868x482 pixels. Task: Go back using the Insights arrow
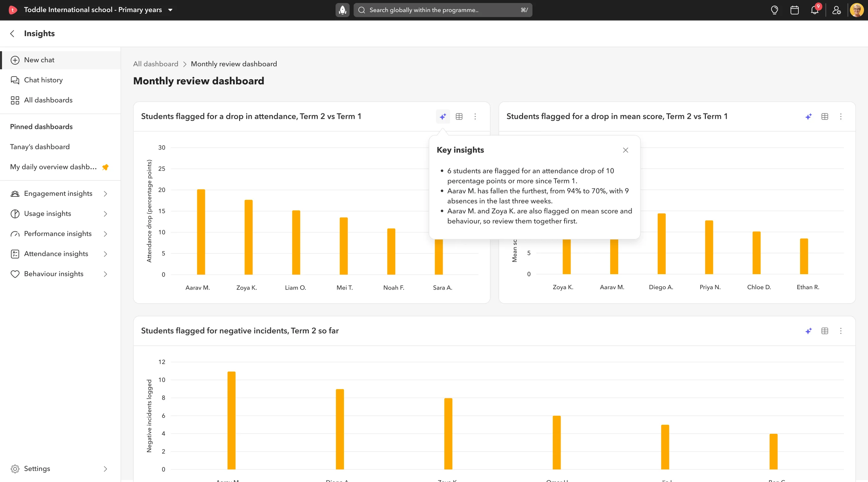(12, 33)
